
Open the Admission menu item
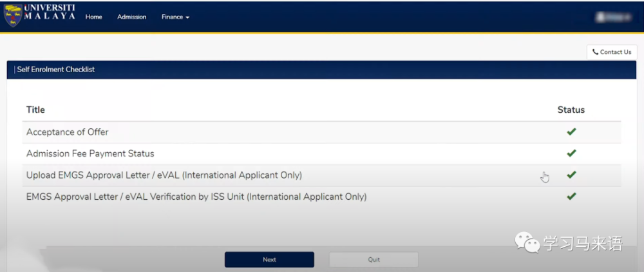131,17
